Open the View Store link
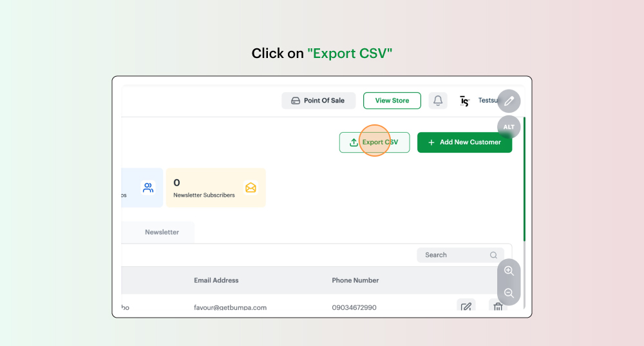The height and width of the screenshot is (346, 644). click(392, 101)
